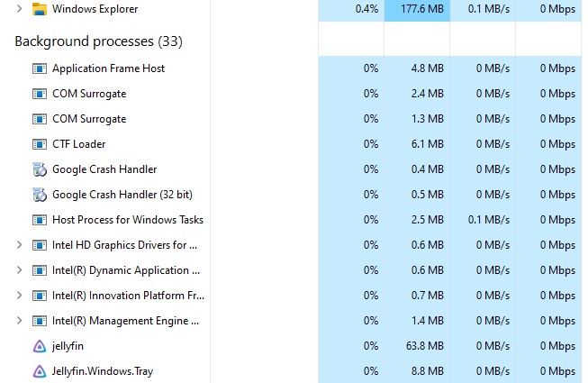Click the Windows Explorer folder icon
Viewport: 588px width, 383px height.
point(39,9)
